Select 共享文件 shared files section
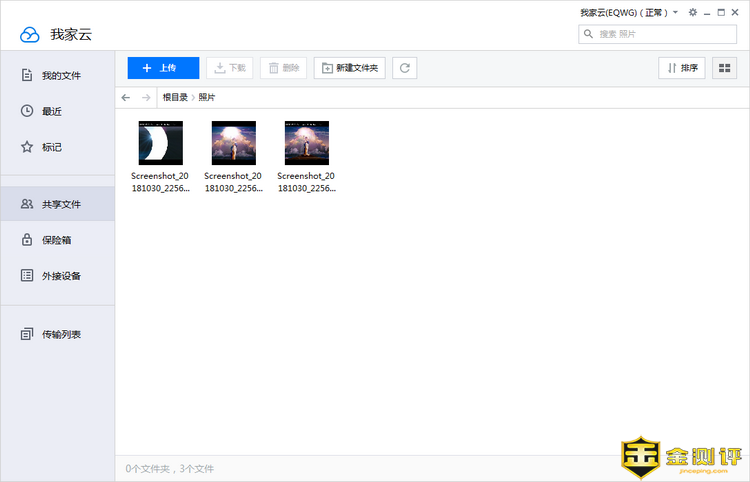The image size is (750, 482). click(60, 204)
